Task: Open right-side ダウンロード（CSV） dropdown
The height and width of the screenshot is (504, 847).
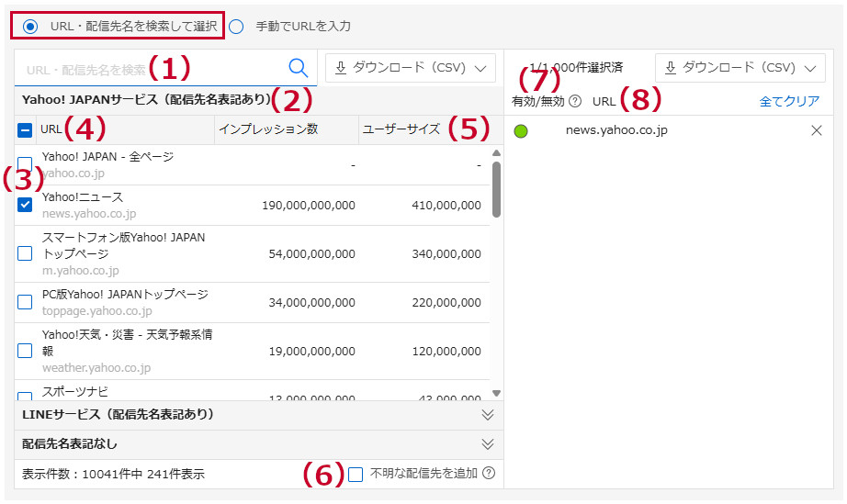Action: click(740, 68)
